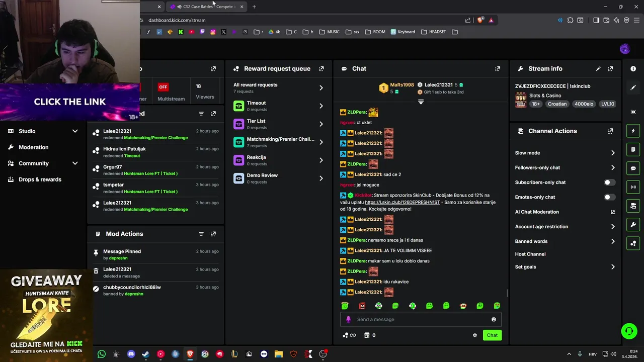Viewport: 644px width, 362px height.
Task: Pop out the Channel Actions panel
Action: [610, 131]
